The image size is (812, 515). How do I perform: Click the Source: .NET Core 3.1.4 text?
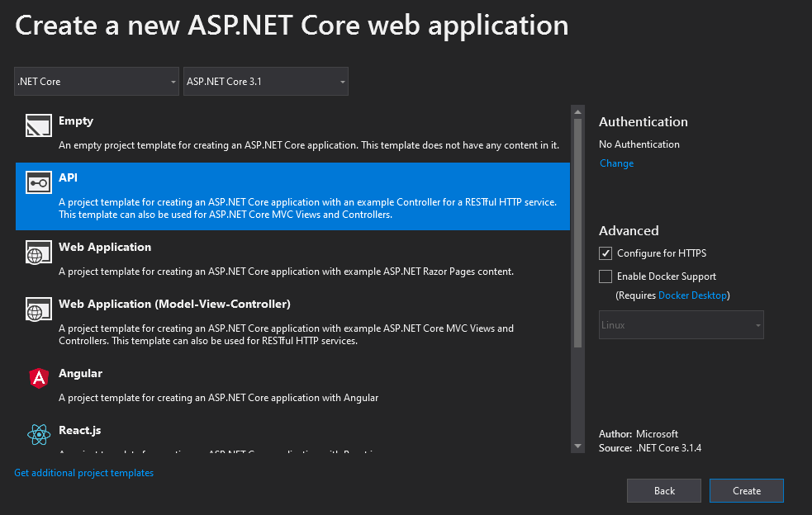pyautogui.click(x=650, y=448)
